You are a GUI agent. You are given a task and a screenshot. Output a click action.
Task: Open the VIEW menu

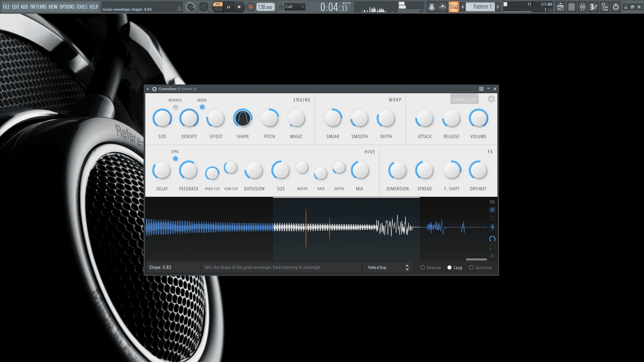(53, 7)
